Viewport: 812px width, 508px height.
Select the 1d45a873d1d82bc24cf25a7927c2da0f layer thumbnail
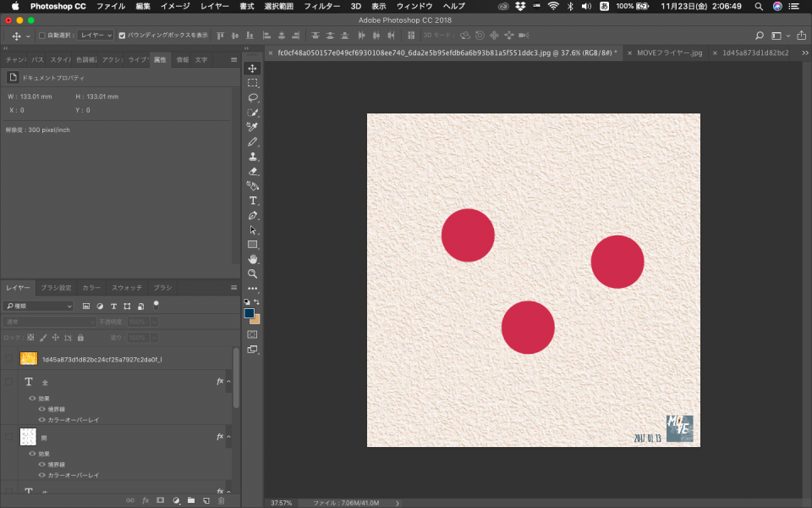point(29,359)
